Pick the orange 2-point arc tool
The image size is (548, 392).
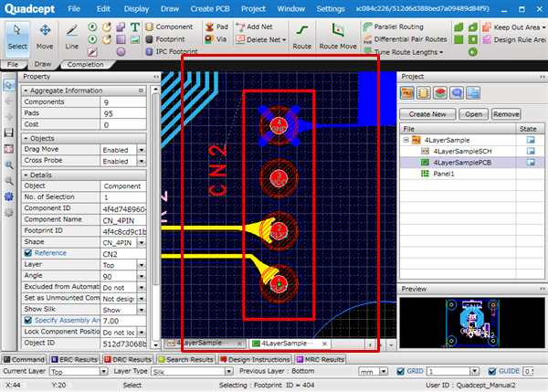[x=107, y=26]
